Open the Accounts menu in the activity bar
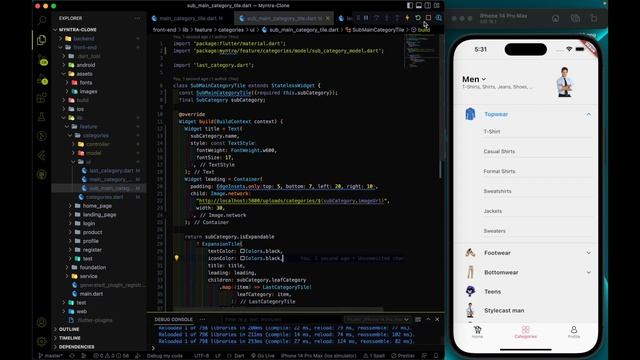 point(42,322)
